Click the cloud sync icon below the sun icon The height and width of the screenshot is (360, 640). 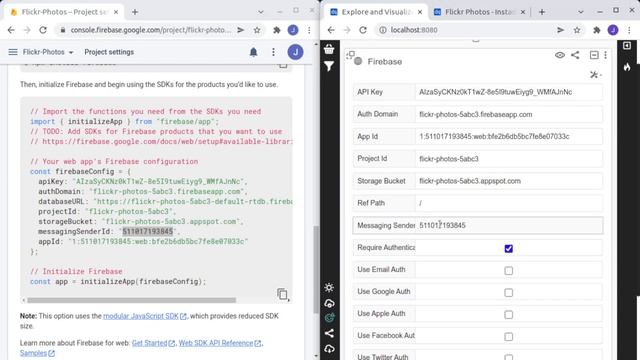tap(329, 303)
